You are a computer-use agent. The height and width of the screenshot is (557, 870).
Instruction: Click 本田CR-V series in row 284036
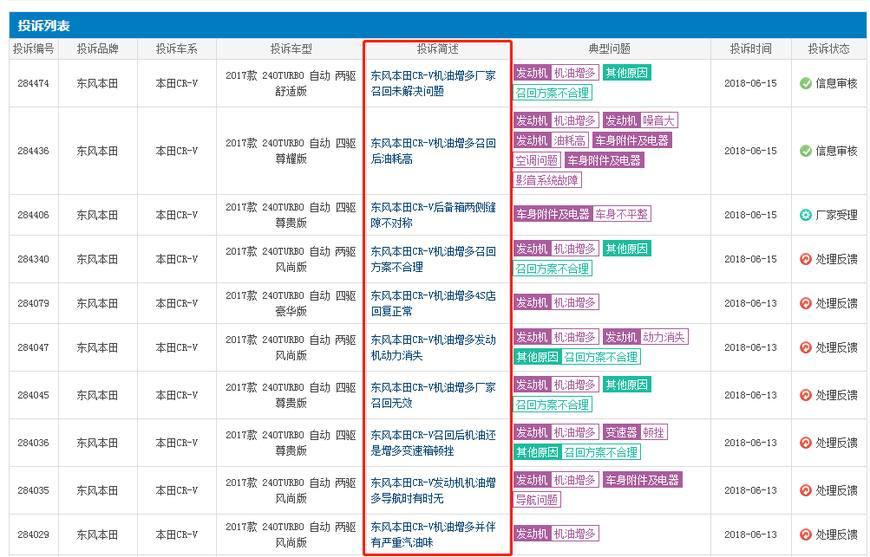(x=176, y=443)
